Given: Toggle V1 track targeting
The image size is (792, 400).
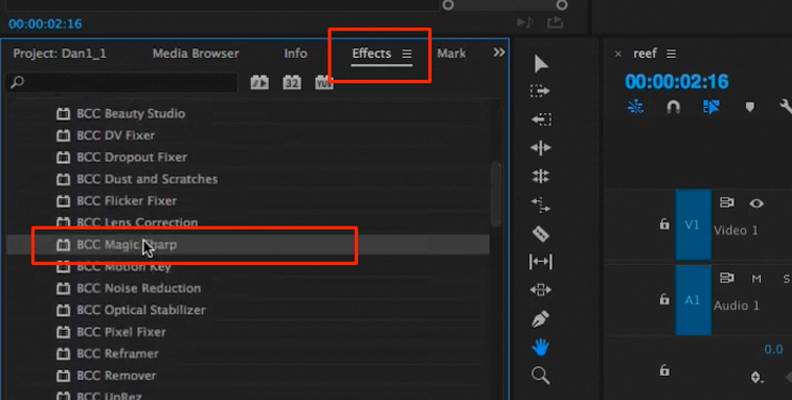Looking at the screenshot, I should 693,225.
